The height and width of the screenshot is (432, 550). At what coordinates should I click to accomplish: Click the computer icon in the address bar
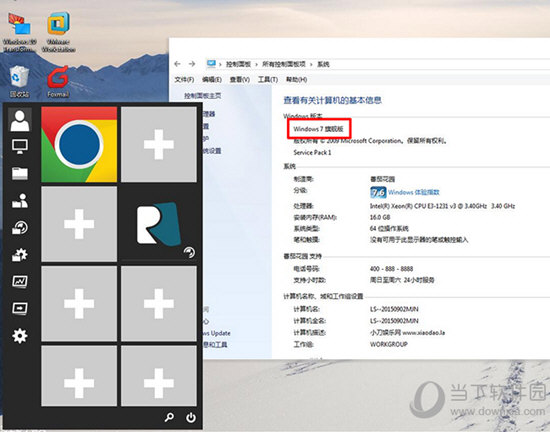211,64
